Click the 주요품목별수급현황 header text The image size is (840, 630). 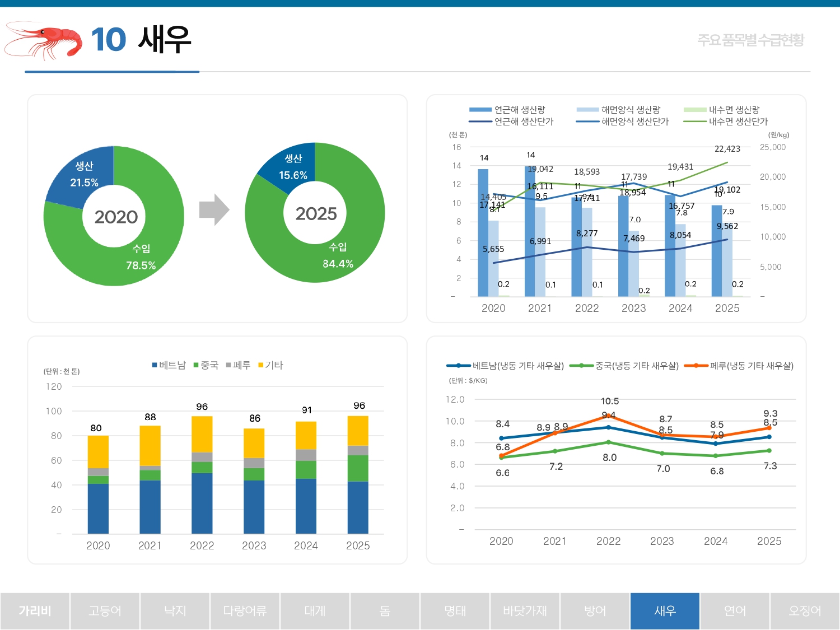pos(750,40)
